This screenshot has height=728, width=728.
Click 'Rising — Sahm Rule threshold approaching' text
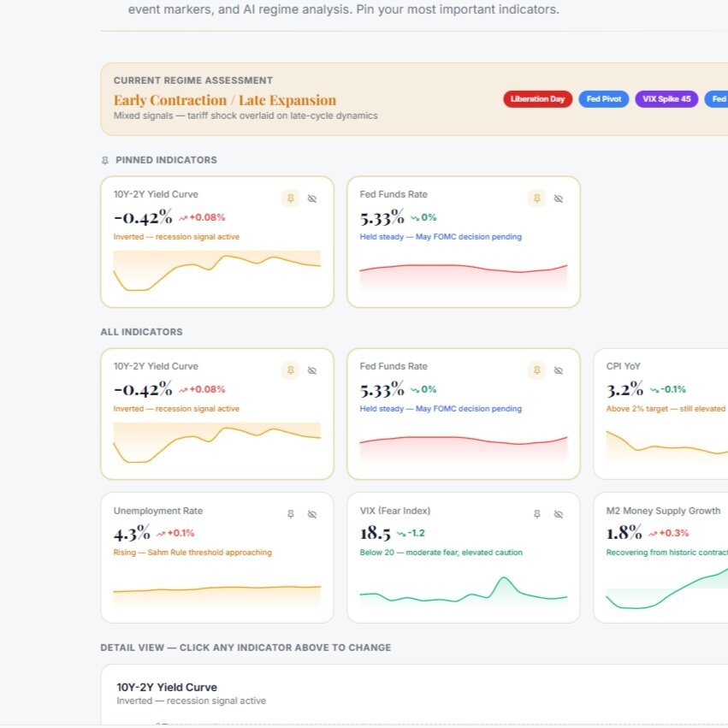(192, 553)
